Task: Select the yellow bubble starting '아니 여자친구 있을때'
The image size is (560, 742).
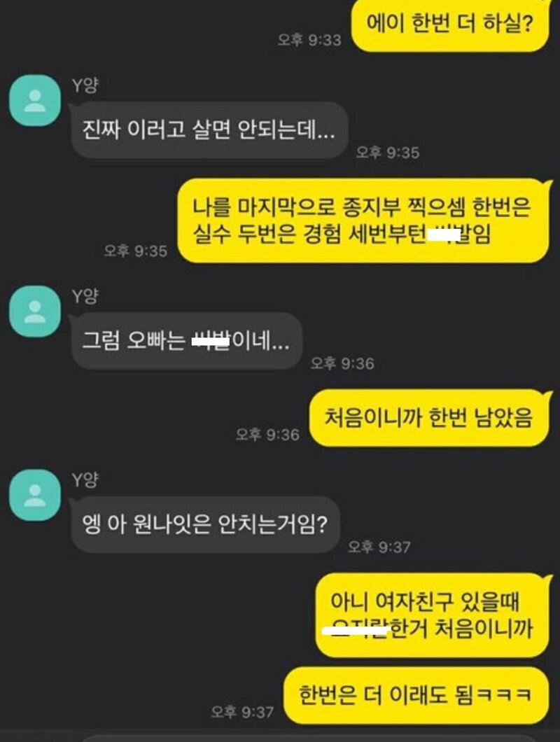Action: pyautogui.click(x=433, y=615)
